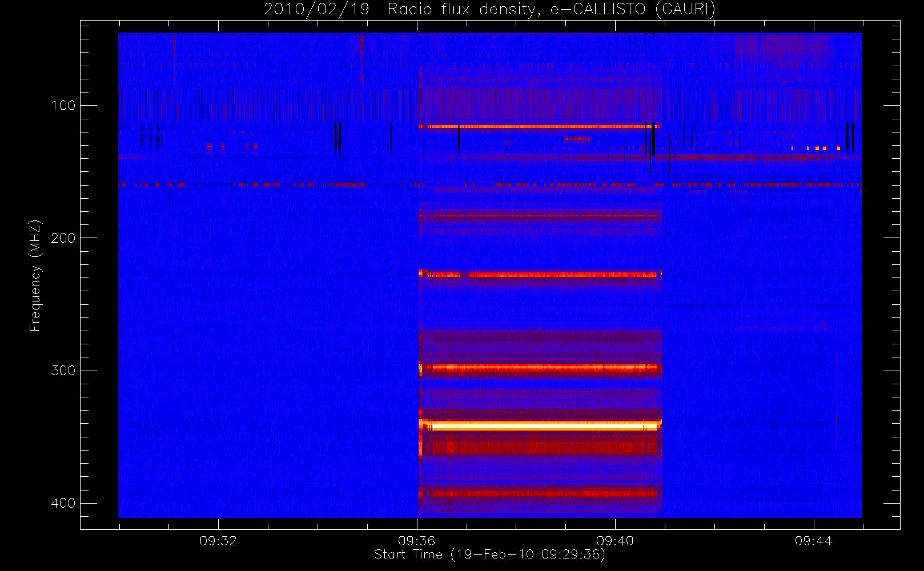Viewport: 924px width, 571px height.
Task: Click the 400 frequency tick label
Action: (x=63, y=503)
